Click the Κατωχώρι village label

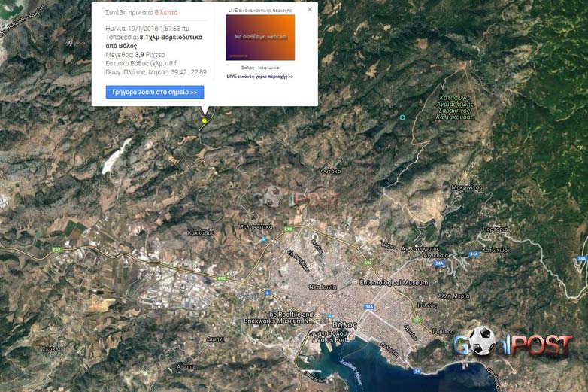(496, 250)
